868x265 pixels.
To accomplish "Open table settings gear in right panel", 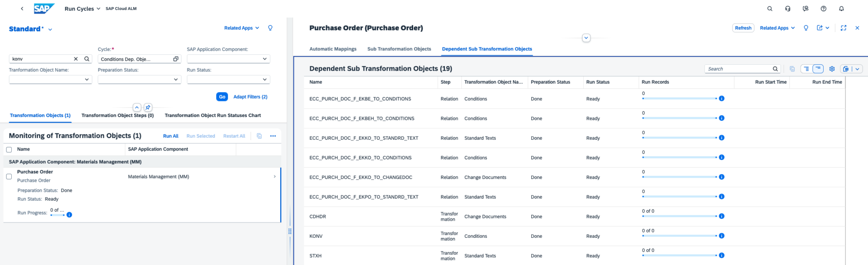I will pyautogui.click(x=832, y=69).
